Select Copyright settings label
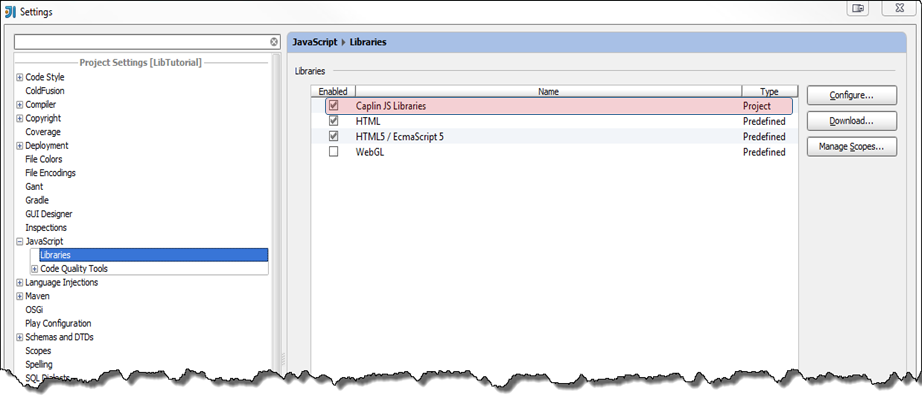Image resolution: width=922 pixels, height=398 pixels. coord(43,118)
